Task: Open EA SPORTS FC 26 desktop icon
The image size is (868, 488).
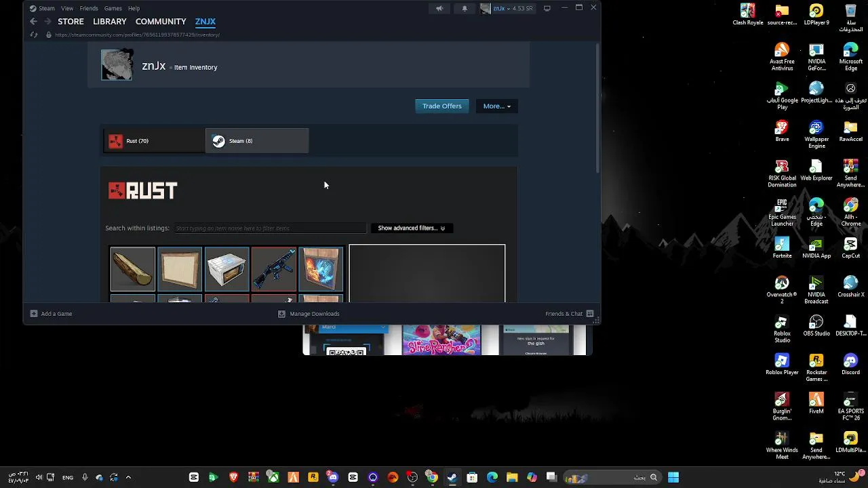Action: click(x=851, y=407)
